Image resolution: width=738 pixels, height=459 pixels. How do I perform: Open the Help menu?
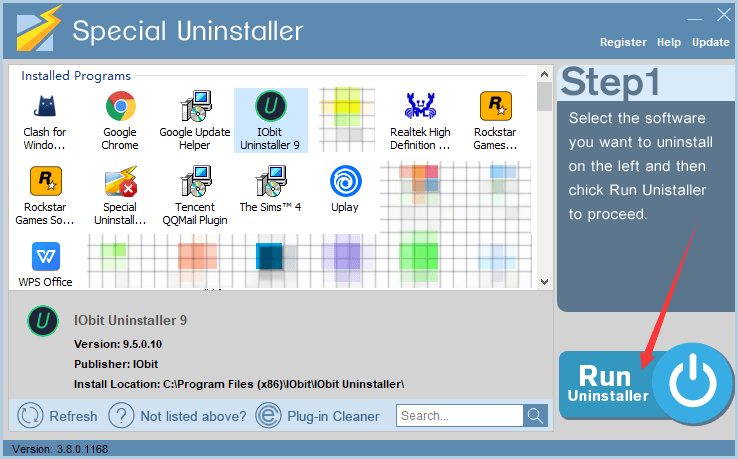pyautogui.click(x=669, y=42)
